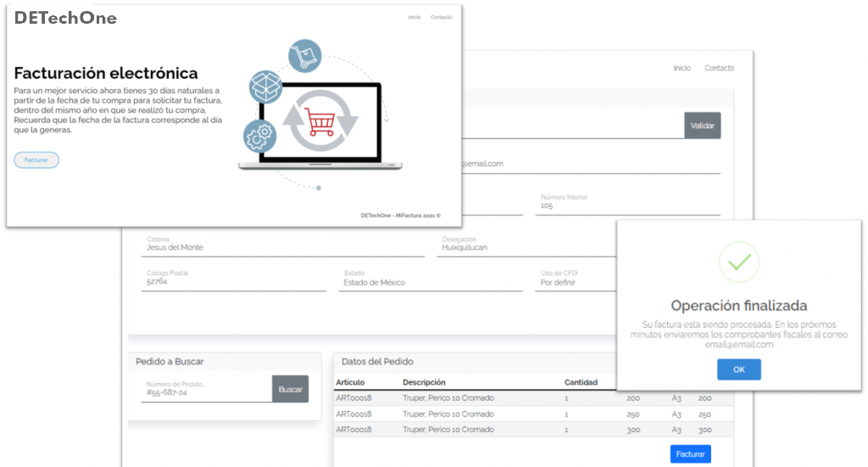Select the Estado field
Viewport: 868px width, 467px height.
click(x=428, y=282)
